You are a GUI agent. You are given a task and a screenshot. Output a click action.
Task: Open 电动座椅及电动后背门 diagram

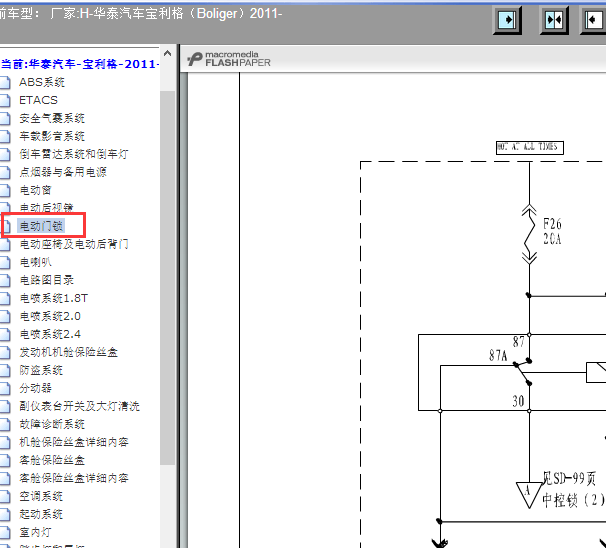73,244
